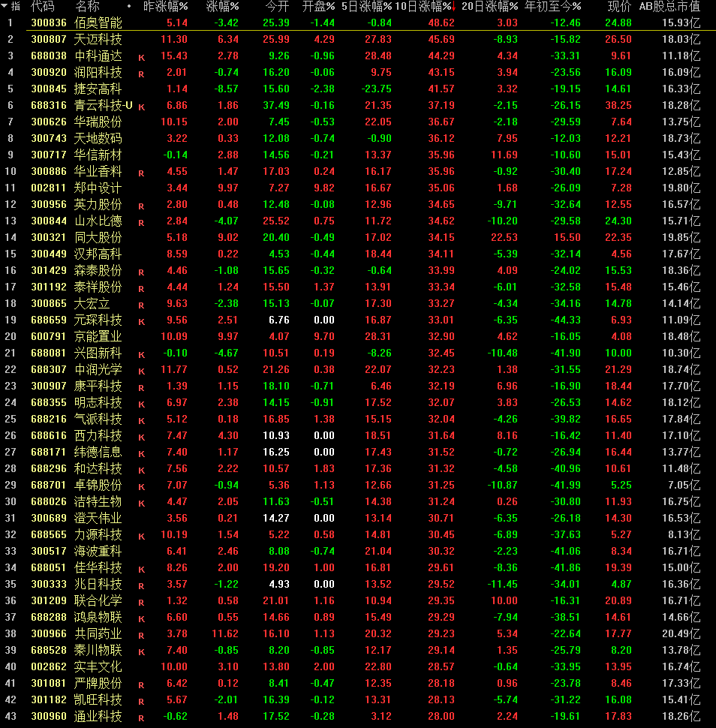
Task: Click the K marker next to 力源科技
Action: (x=142, y=537)
